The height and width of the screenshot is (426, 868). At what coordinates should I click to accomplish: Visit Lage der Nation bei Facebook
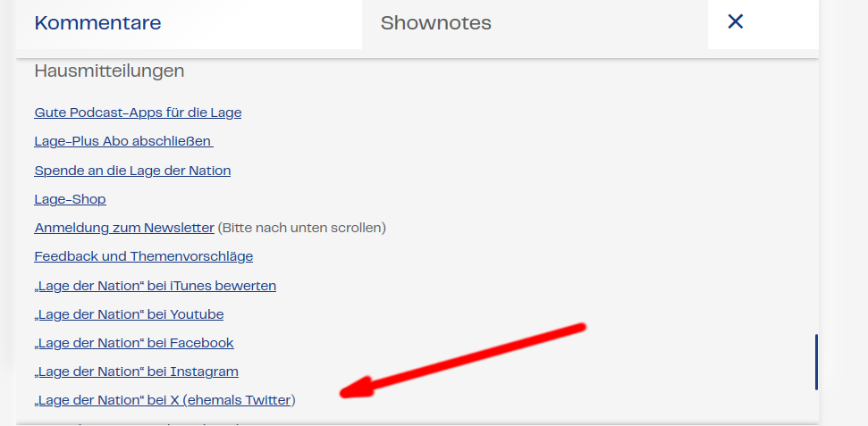click(x=134, y=343)
